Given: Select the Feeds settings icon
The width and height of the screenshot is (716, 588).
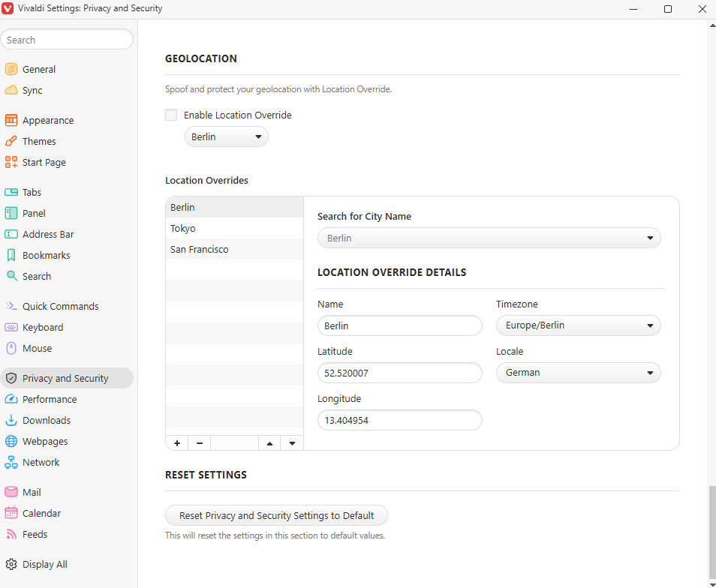Looking at the screenshot, I should (x=13, y=534).
